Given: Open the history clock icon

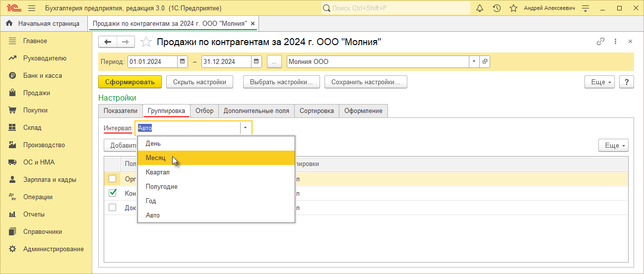Looking at the screenshot, I should (497, 8).
